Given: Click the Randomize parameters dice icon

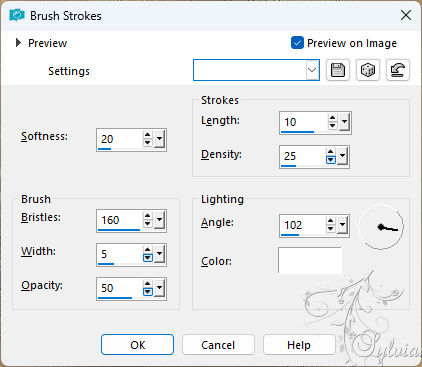Looking at the screenshot, I should pyautogui.click(x=368, y=70).
